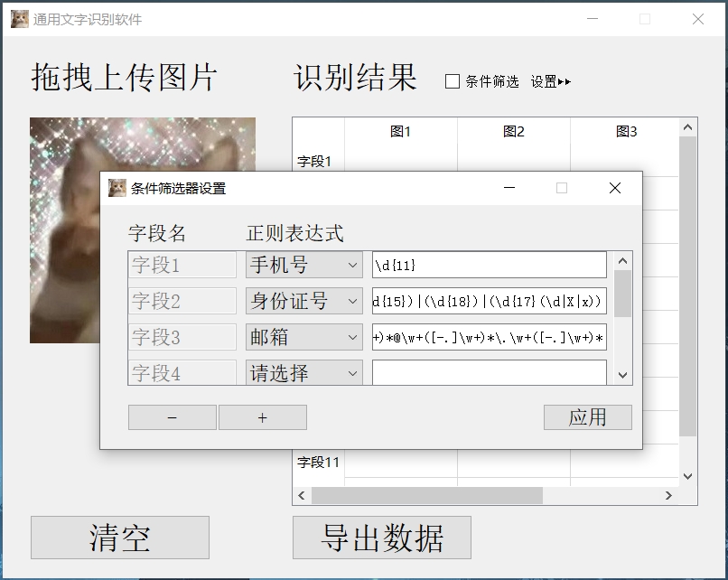This screenshot has width=728, height=580.
Task: Click the + button to add a field
Action: tap(261, 417)
